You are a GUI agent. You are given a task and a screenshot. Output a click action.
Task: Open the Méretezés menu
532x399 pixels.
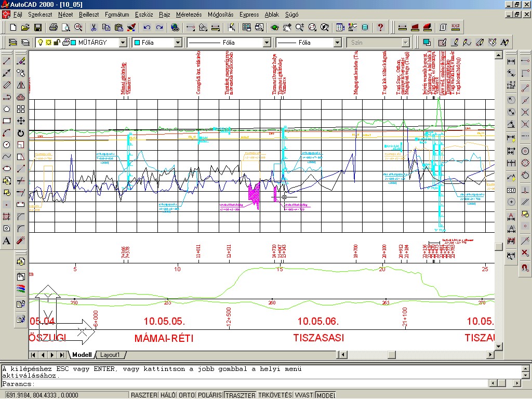click(x=189, y=15)
